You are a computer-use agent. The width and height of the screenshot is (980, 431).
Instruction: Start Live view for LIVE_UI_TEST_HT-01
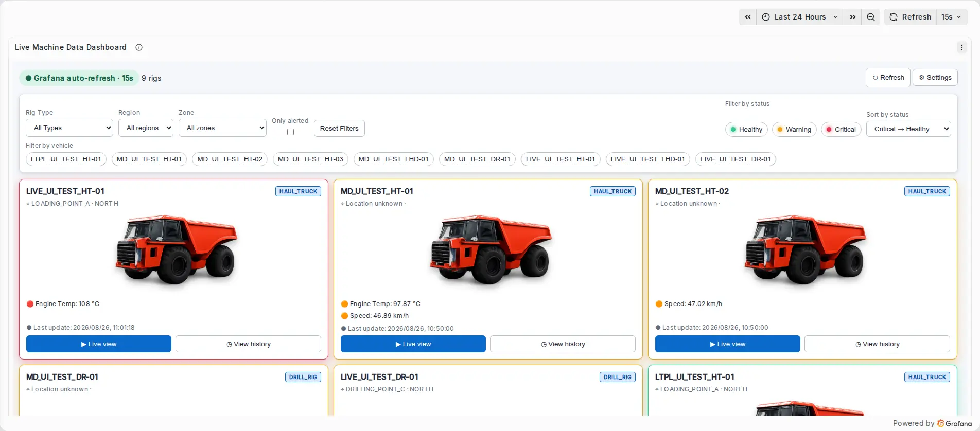(99, 344)
